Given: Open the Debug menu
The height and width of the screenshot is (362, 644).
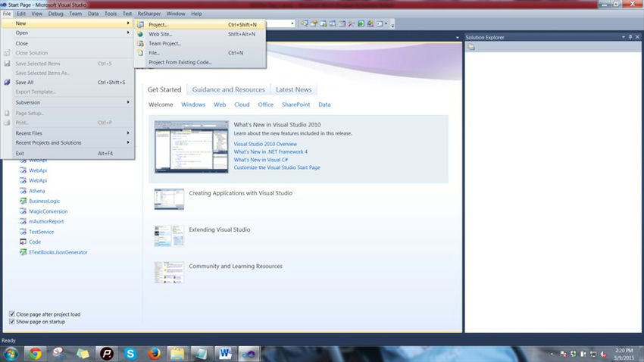Looking at the screenshot, I should click(x=55, y=14).
